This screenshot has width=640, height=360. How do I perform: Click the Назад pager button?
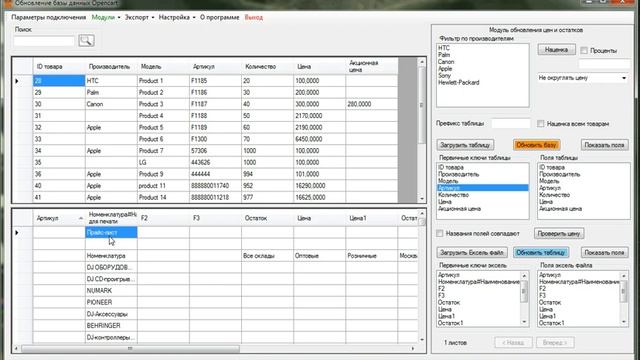pos(513,342)
